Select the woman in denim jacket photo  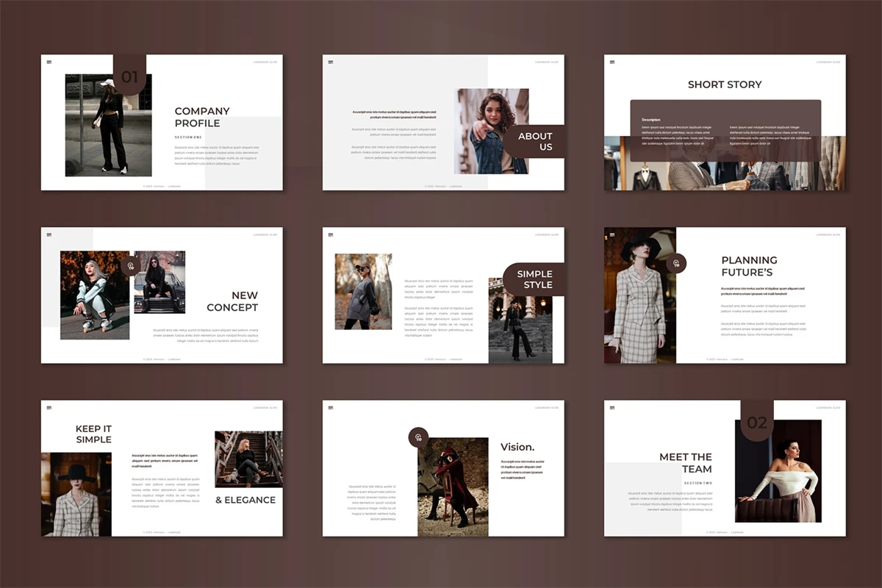(491, 131)
